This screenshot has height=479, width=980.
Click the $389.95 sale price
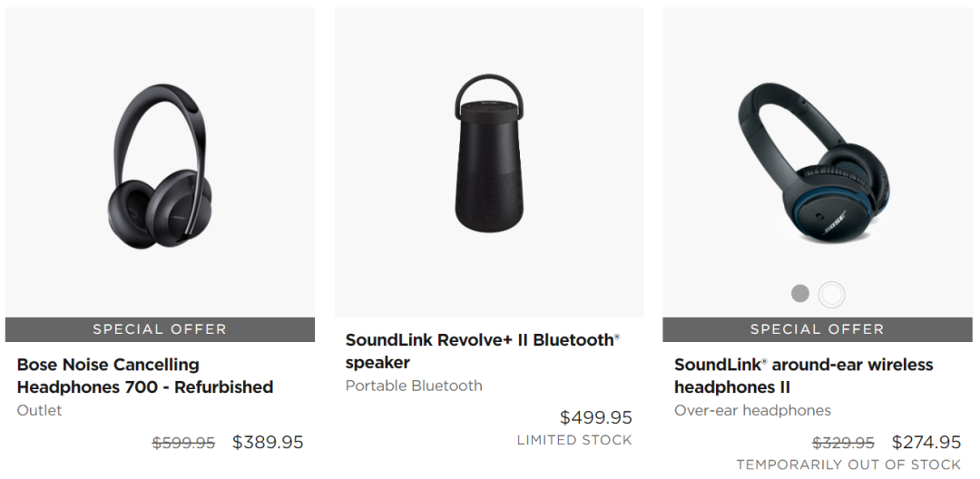point(268,442)
